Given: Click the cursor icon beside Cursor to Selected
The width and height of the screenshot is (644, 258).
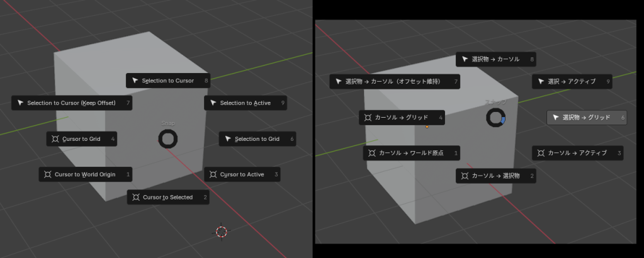Looking at the screenshot, I should pyautogui.click(x=135, y=197).
